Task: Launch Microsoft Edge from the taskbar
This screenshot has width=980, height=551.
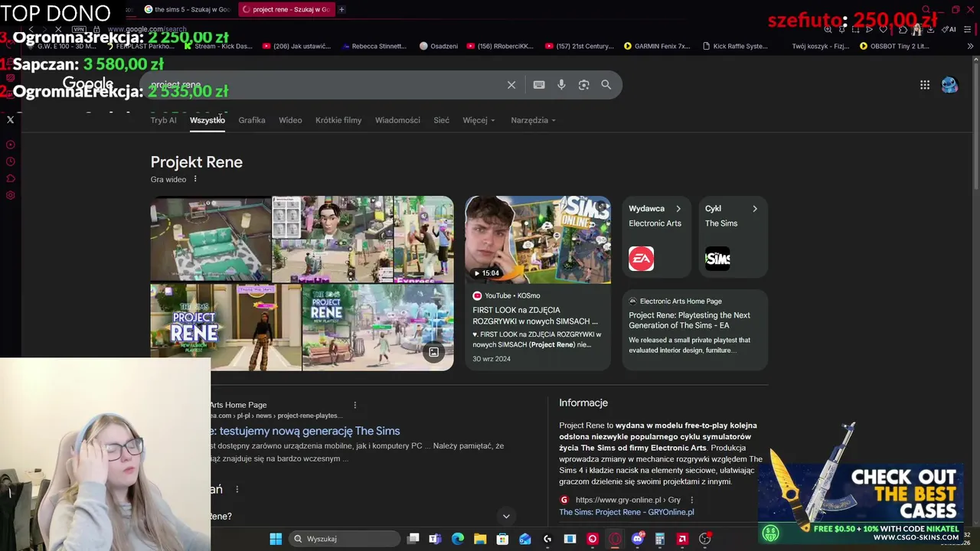Action: pyautogui.click(x=458, y=539)
